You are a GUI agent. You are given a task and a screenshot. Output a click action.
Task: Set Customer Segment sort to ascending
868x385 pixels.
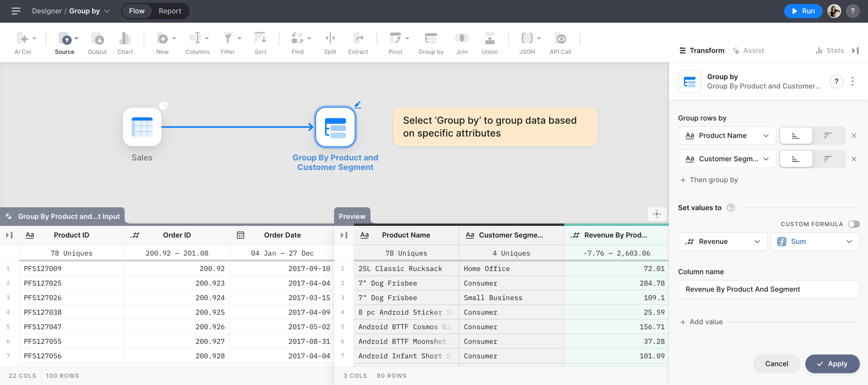[796, 159]
